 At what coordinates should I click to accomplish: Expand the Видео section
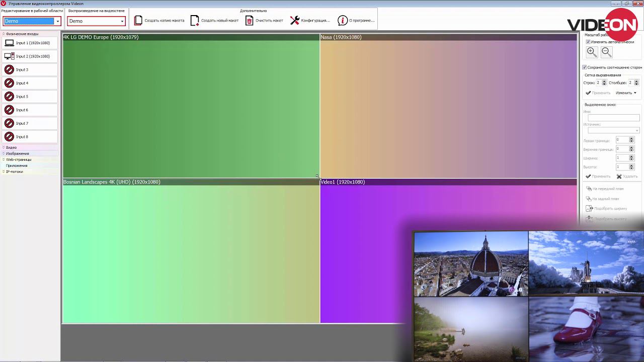point(4,148)
